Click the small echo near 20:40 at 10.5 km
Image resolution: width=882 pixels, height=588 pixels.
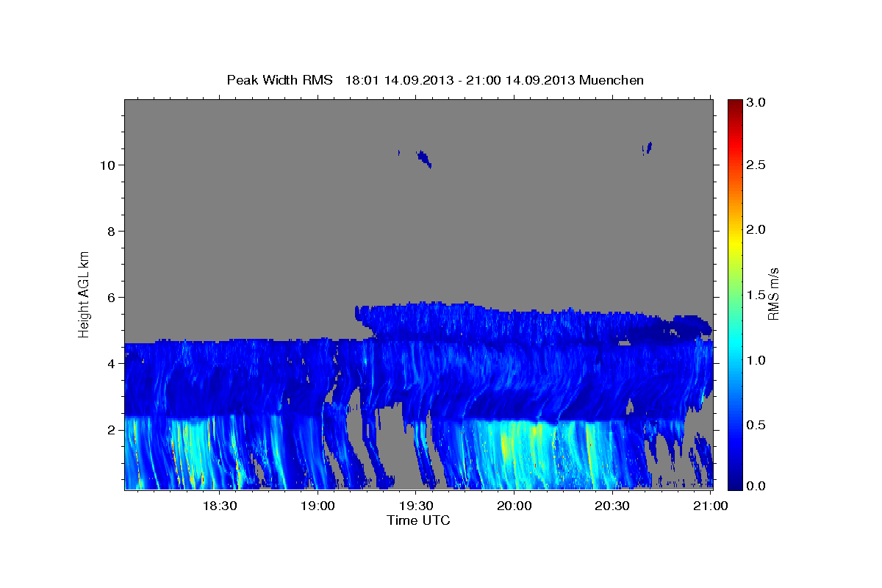[648, 148]
